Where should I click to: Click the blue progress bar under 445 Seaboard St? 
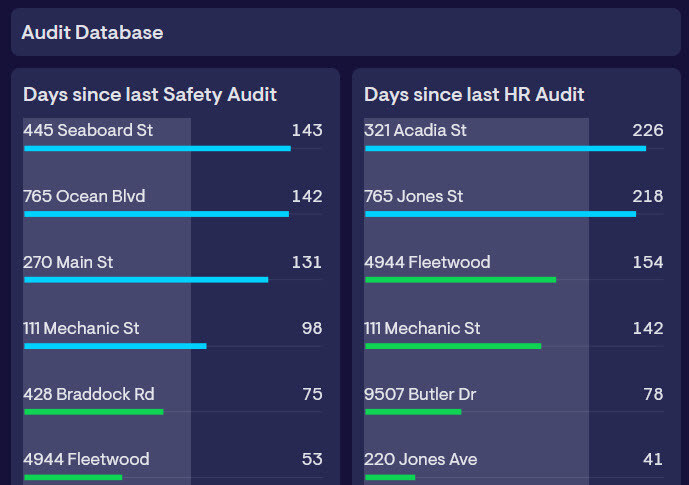coord(157,148)
